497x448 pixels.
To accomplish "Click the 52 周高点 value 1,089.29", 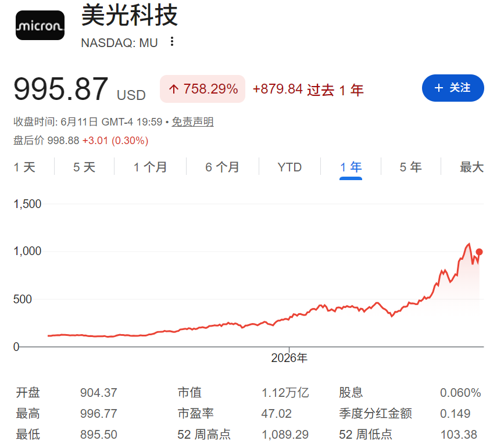I will tap(285, 435).
